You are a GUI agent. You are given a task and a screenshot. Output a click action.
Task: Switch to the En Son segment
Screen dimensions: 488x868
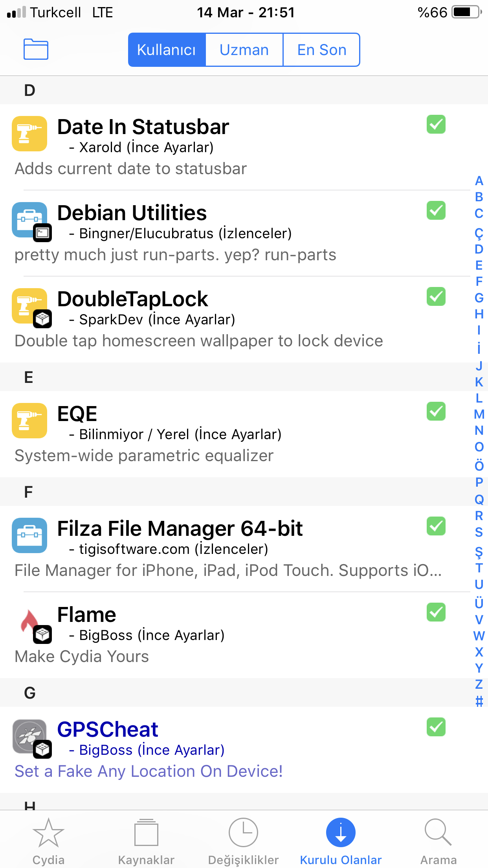321,50
